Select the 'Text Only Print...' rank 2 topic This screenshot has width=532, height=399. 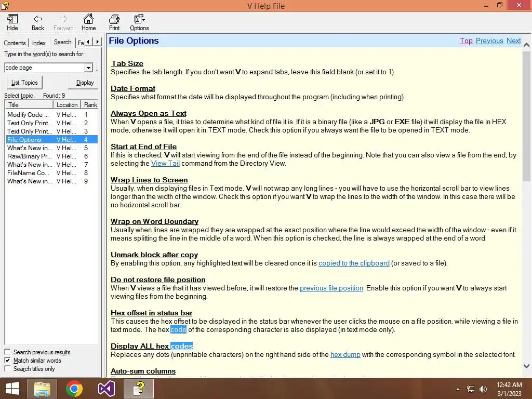[51, 123]
